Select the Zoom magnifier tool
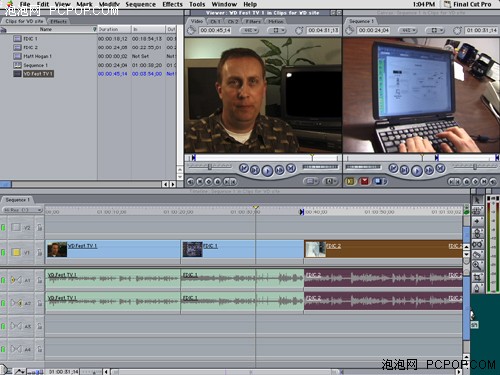This screenshot has height=375, width=500. point(477,266)
